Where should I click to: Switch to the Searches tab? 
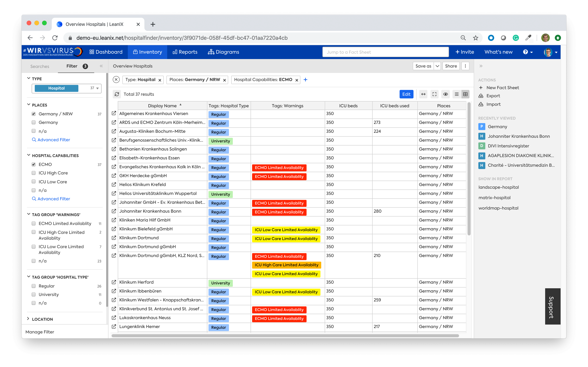[x=40, y=66]
